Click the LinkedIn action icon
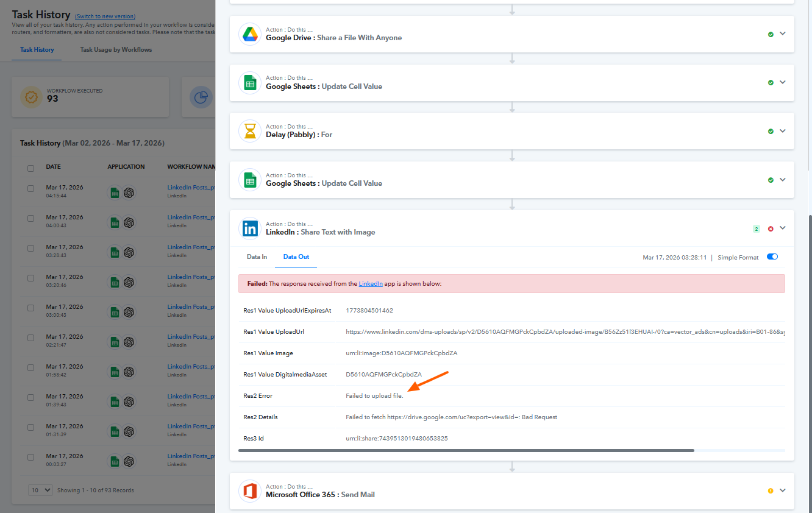812x513 pixels. tap(250, 228)
